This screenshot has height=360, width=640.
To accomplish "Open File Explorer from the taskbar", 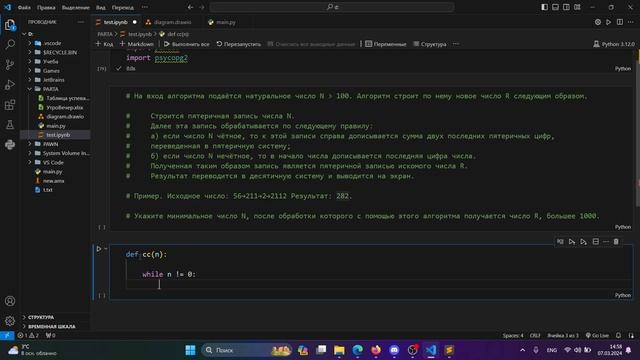I will [339, 350].
